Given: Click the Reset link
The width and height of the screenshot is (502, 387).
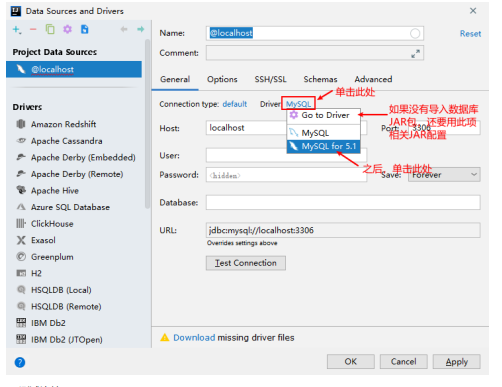Looking at the screenshot, I should [x=470, y=34].
